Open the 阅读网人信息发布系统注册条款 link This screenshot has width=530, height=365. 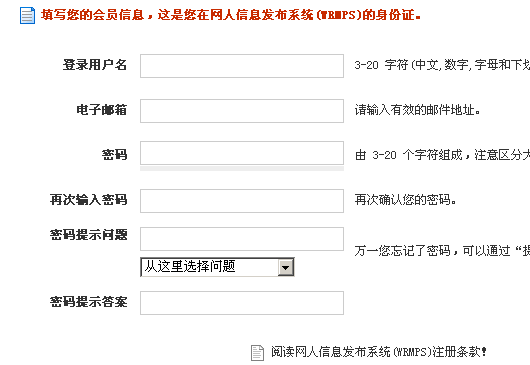click(379, 352)
